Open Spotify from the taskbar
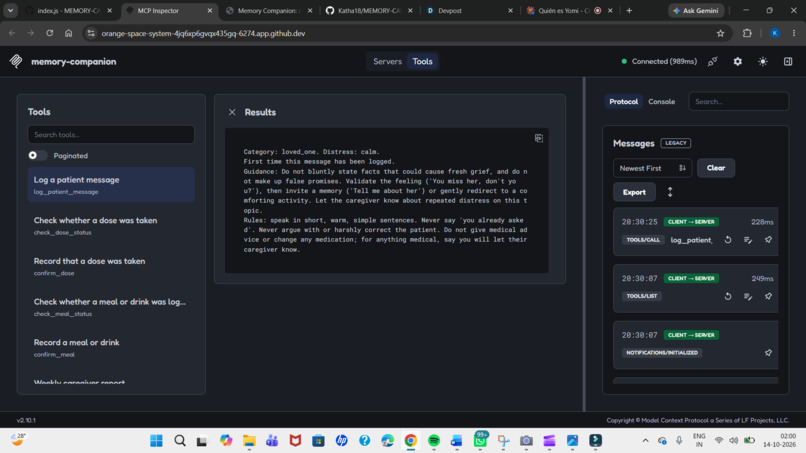This screenshot has width=806, height=453. coord(434,441)
